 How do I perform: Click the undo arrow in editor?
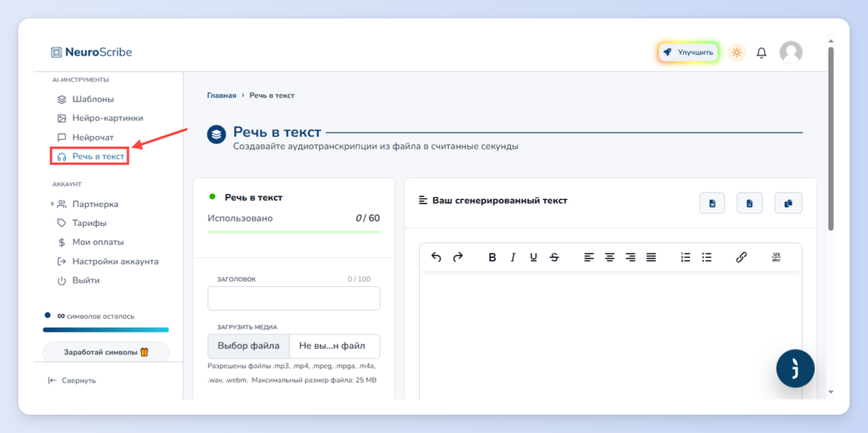coord(436,257)
